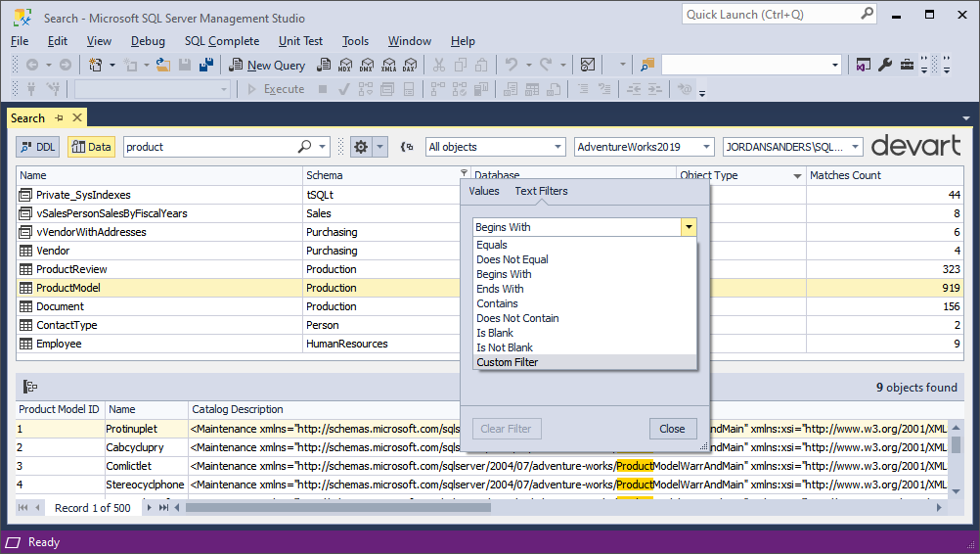Toggle the Data search mode
Viewport: 980px width, 554px height.
point(91,147)
